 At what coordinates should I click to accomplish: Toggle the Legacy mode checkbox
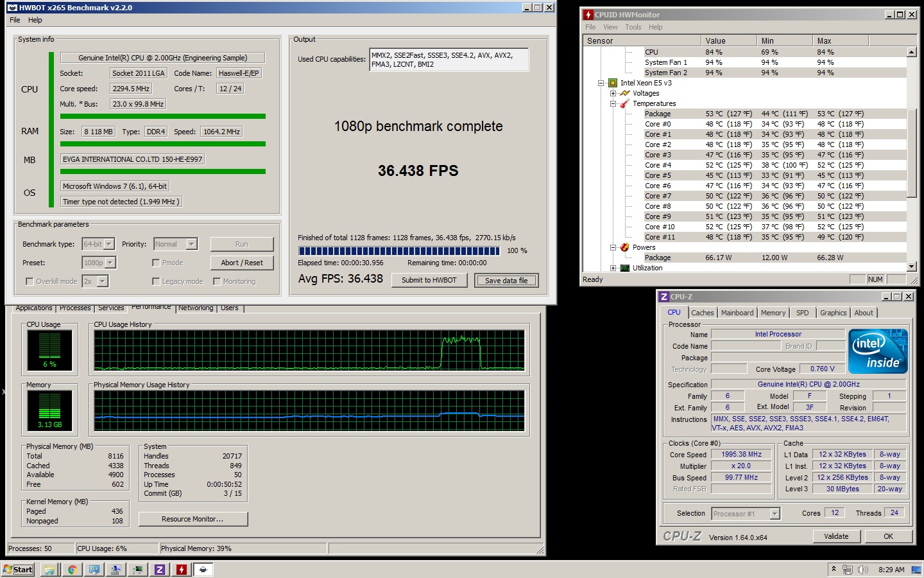[156, 281]
